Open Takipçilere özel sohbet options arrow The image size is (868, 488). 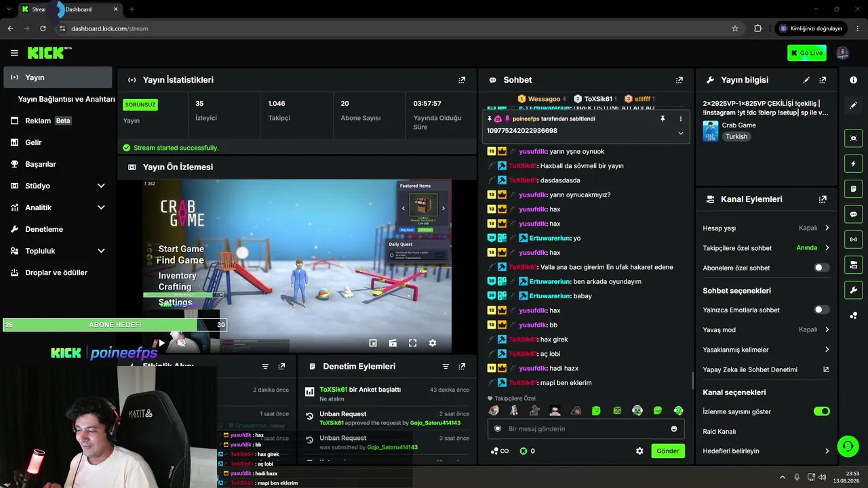click(x=827, y=248)
